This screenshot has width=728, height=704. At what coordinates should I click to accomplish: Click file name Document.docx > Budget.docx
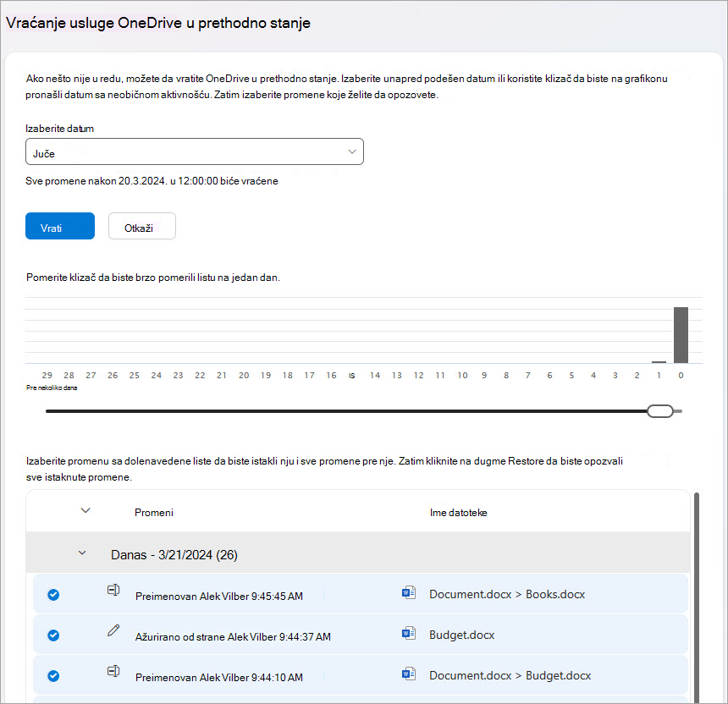[510, 676]
